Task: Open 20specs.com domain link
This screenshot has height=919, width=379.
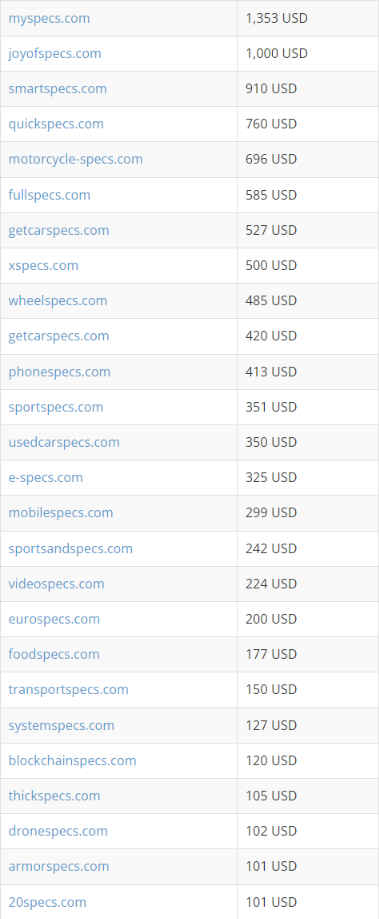Action: (x=47, y=902)
